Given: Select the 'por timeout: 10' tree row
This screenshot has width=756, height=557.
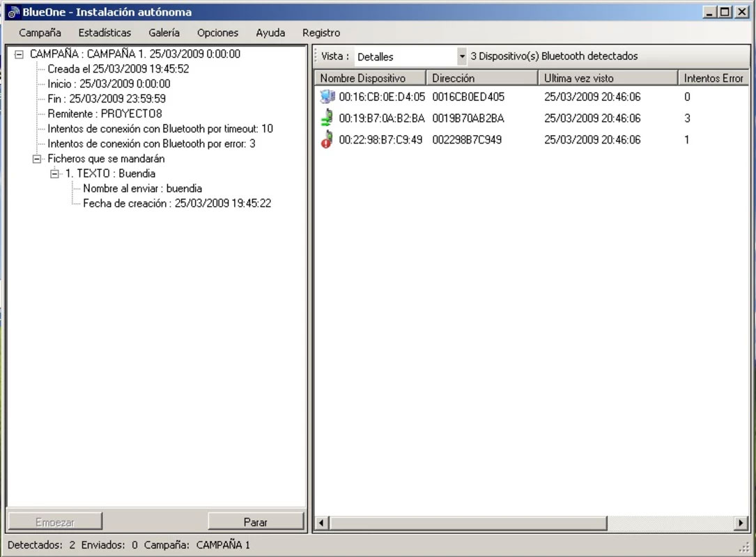Looking at the screenshot, I should (x=160, y=129).
